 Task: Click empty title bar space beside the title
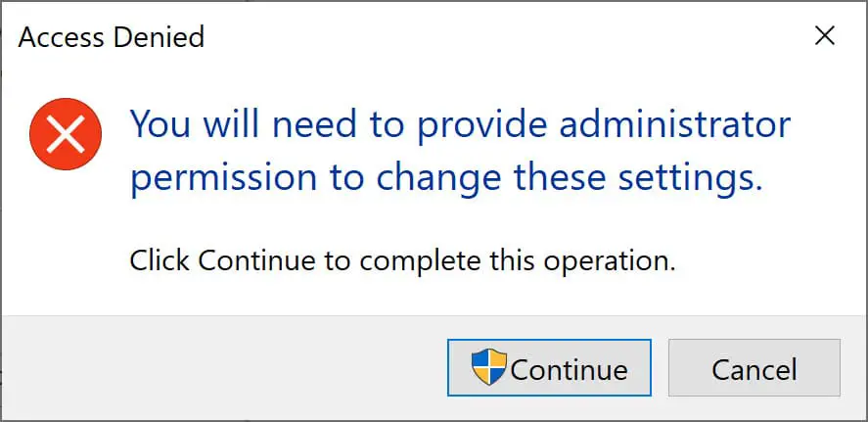pos(489,38)
